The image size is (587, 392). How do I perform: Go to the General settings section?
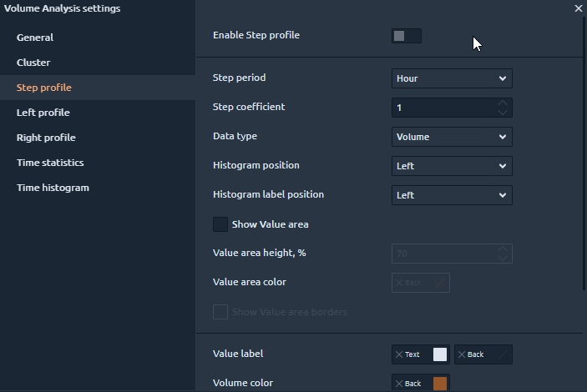pyautogui.click(x=35, y=38)
